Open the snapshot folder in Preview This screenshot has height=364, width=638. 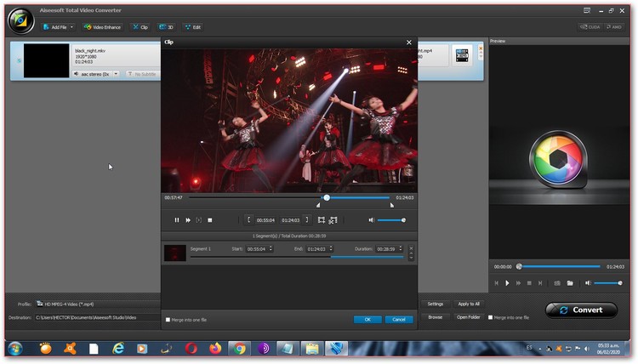tap(570, 283)
